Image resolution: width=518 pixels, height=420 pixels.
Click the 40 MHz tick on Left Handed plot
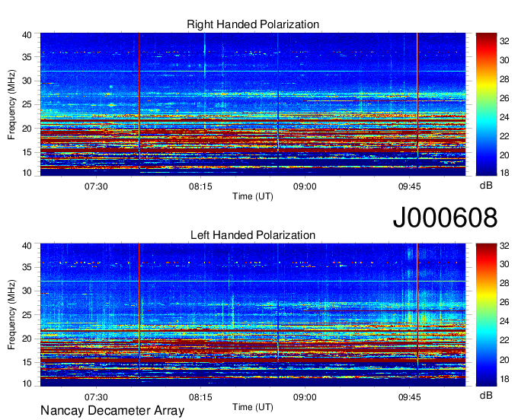click(27, 246)
